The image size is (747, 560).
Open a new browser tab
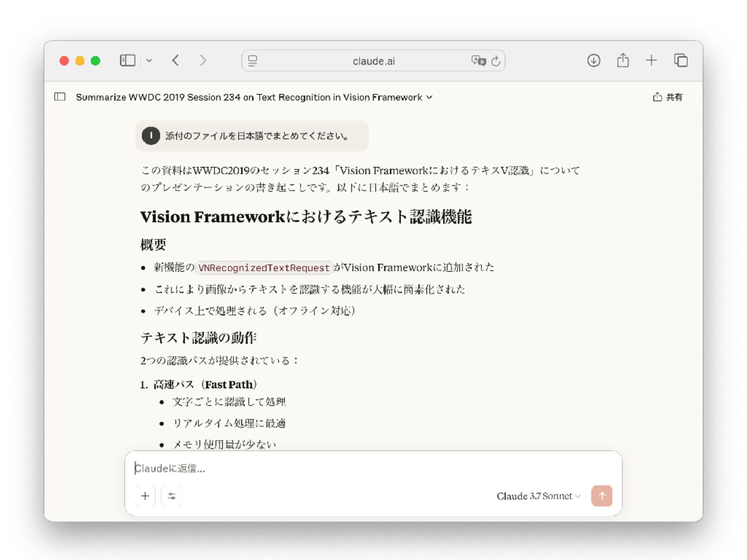point(651,61)
